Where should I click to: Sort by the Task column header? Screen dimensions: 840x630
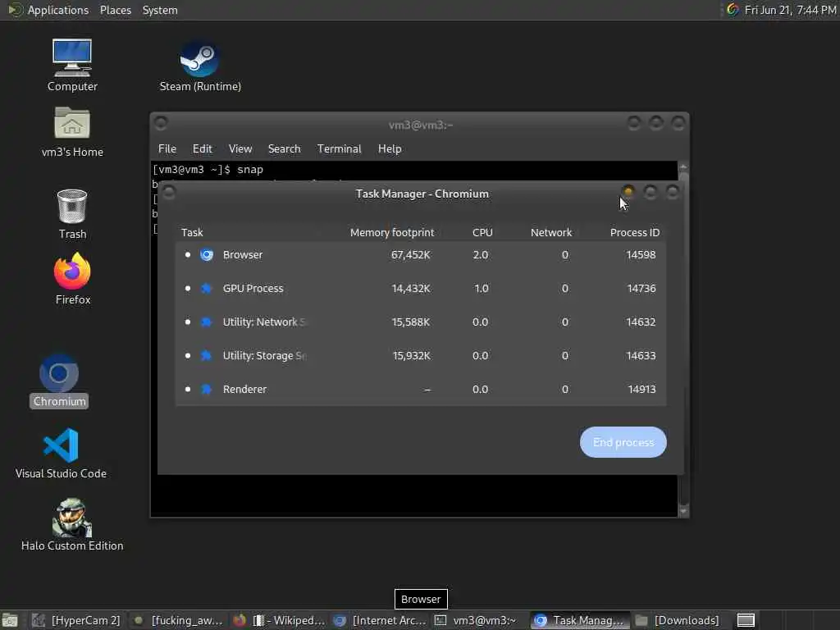point(192,232)
